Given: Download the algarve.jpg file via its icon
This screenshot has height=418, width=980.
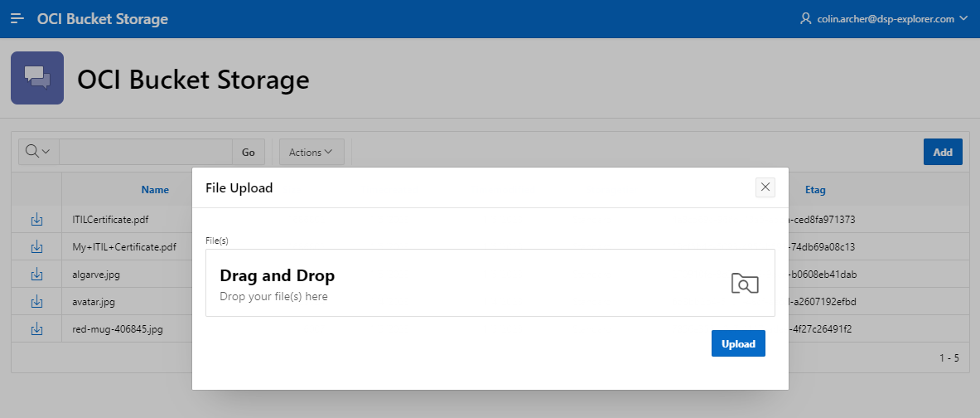Looking at the screenshot, I should tap(37, 274).
